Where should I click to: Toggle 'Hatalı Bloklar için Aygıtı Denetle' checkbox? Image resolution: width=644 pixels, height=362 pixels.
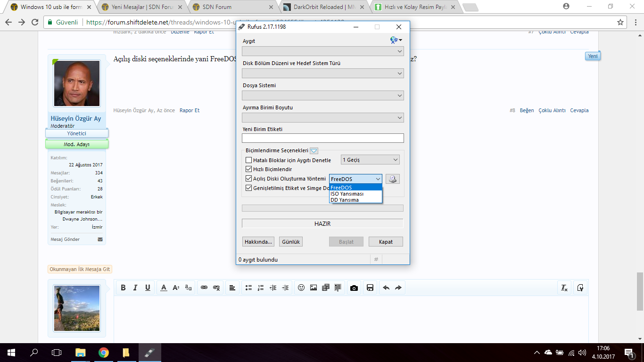[249, 160]
